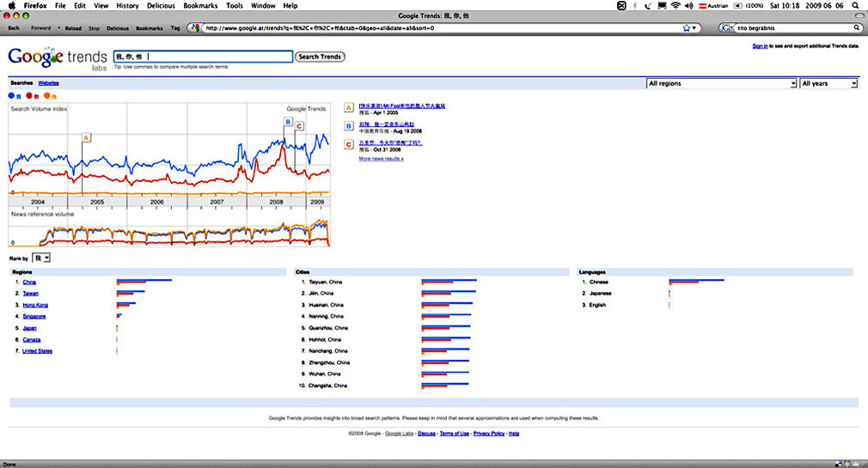Open the Firefox application menu
Viewport: 868px width, 468px height.
point(35,5)
